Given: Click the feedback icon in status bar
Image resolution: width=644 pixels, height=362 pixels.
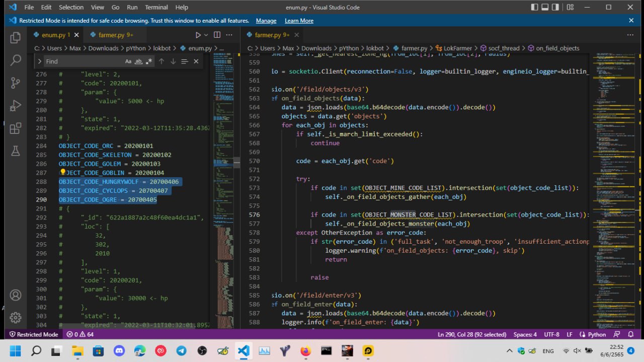Looking at the screenshot, I should pyautogui.click(x=617, y=334).
